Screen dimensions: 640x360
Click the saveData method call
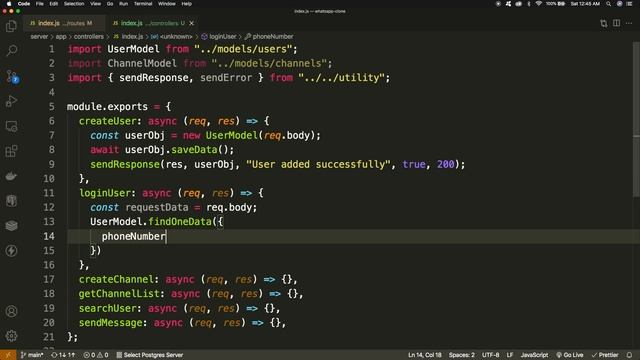coord(194,150)
